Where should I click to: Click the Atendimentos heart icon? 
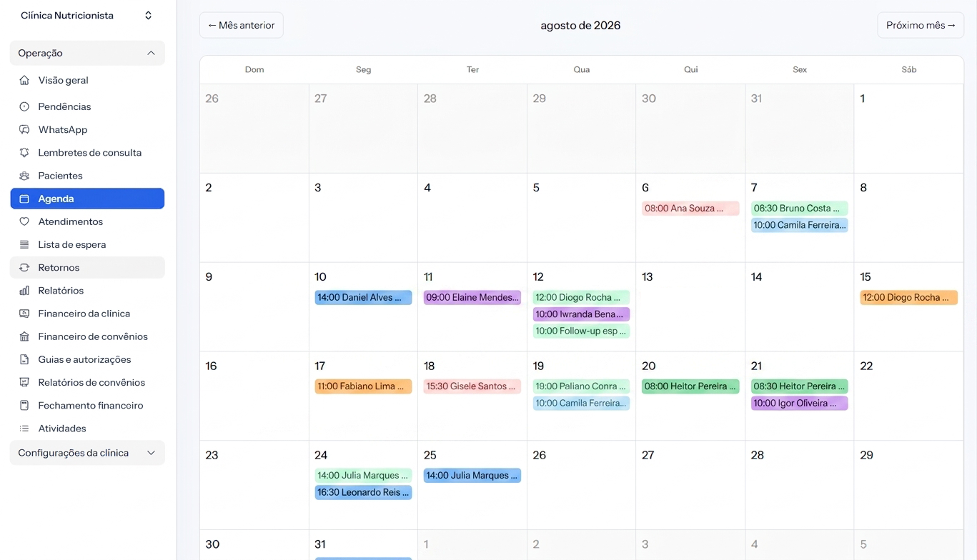(24, 221)
